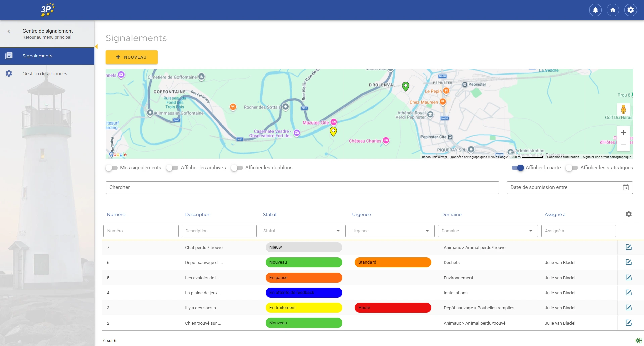Select Signalements in the sidebar
Image resolution: width=644 pixels, height=346 pixels.
pyautogui.click(x=37, y=56)
